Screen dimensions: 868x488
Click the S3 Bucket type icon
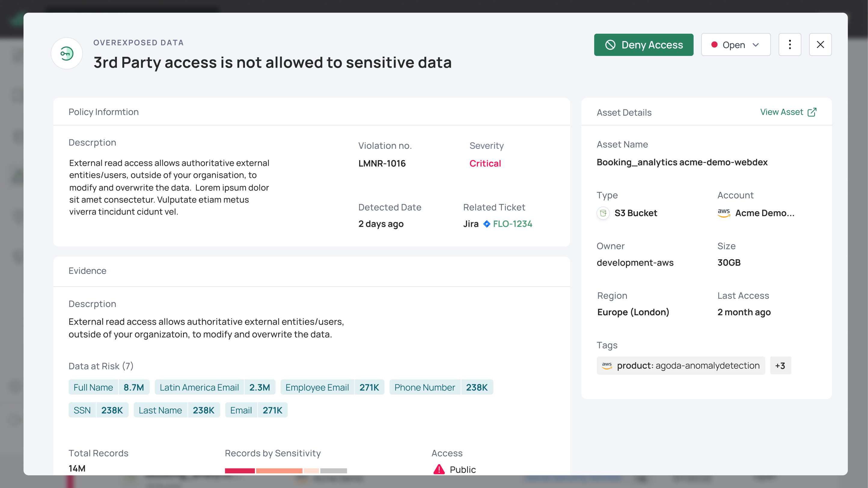point(603,213)
